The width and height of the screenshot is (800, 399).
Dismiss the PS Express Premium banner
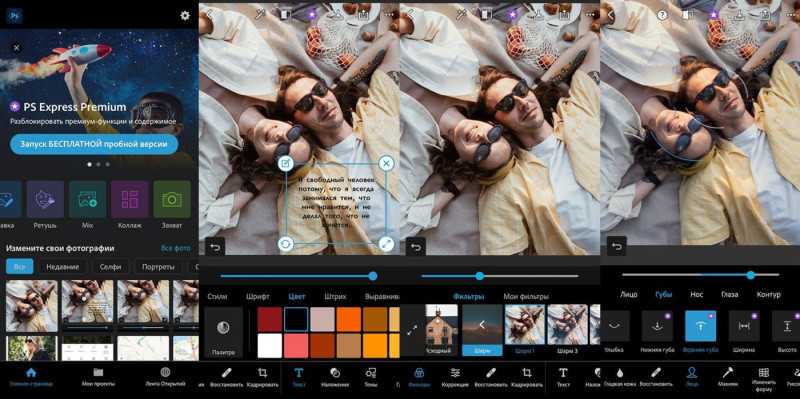coord(17,47)
